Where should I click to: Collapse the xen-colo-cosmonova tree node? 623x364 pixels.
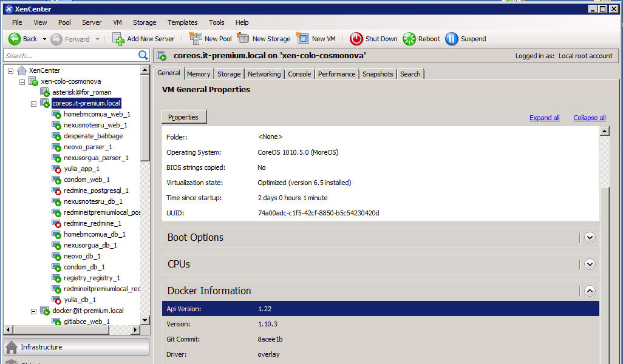tap(22, 82)
